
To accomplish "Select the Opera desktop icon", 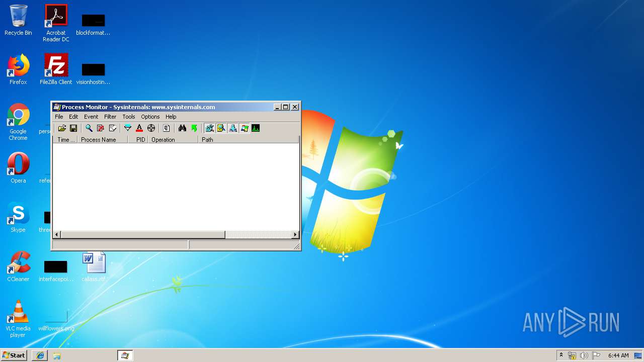I will coord(18,168).
